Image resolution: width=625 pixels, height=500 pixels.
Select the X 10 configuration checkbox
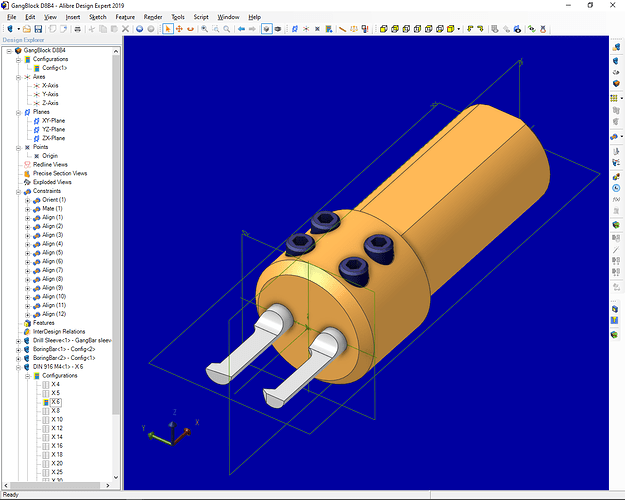pyautogui.click(x=46, y=419)
